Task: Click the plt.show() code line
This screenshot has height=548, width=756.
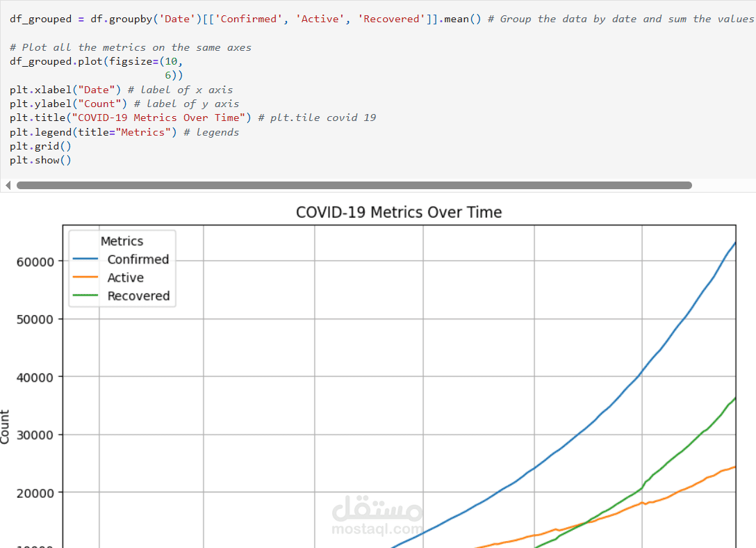Action: pos(40,160)
